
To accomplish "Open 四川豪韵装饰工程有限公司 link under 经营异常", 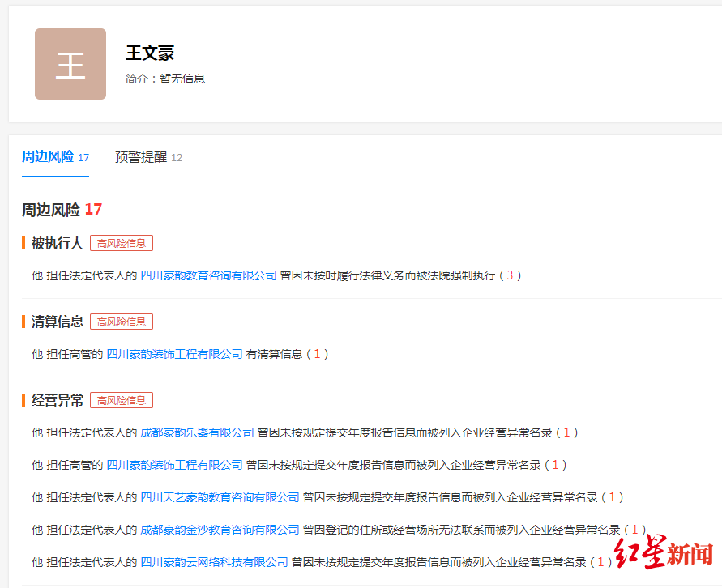I will coord(174,465).
